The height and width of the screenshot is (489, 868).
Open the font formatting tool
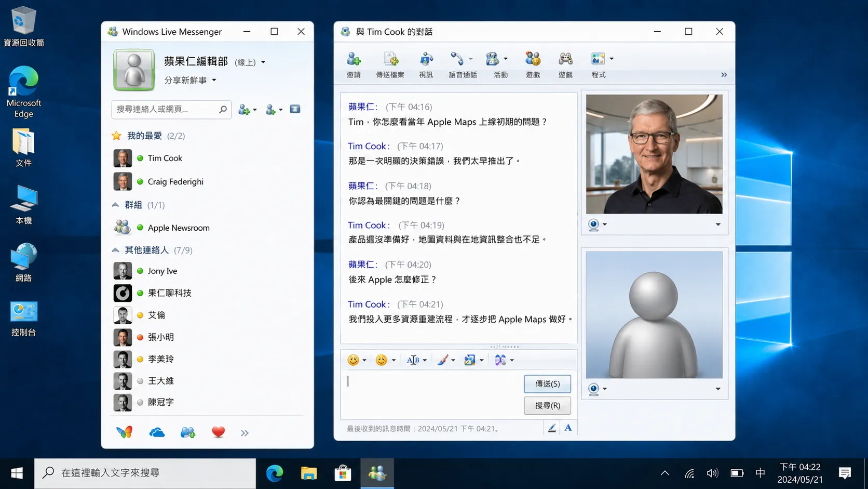click(413, 360)
